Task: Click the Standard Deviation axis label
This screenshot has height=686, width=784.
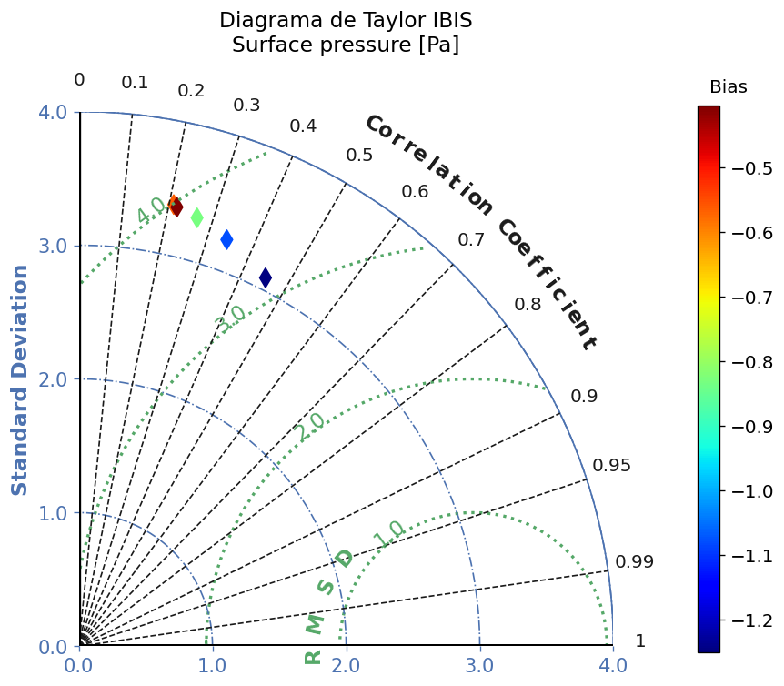Action: 19,380
